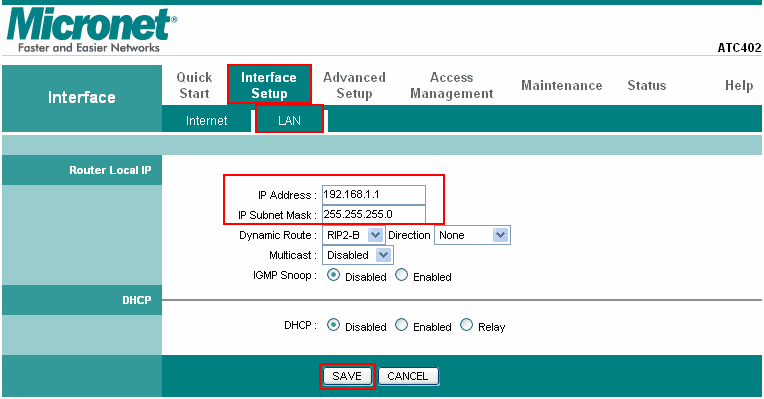
Task: Click the DHCP section heading
Action: coord(136,300)
